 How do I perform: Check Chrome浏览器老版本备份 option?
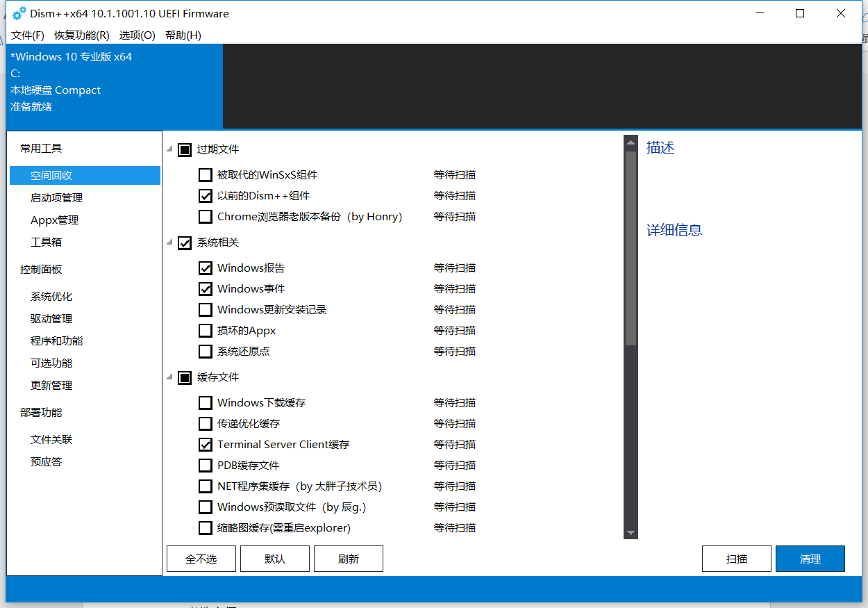205,216
